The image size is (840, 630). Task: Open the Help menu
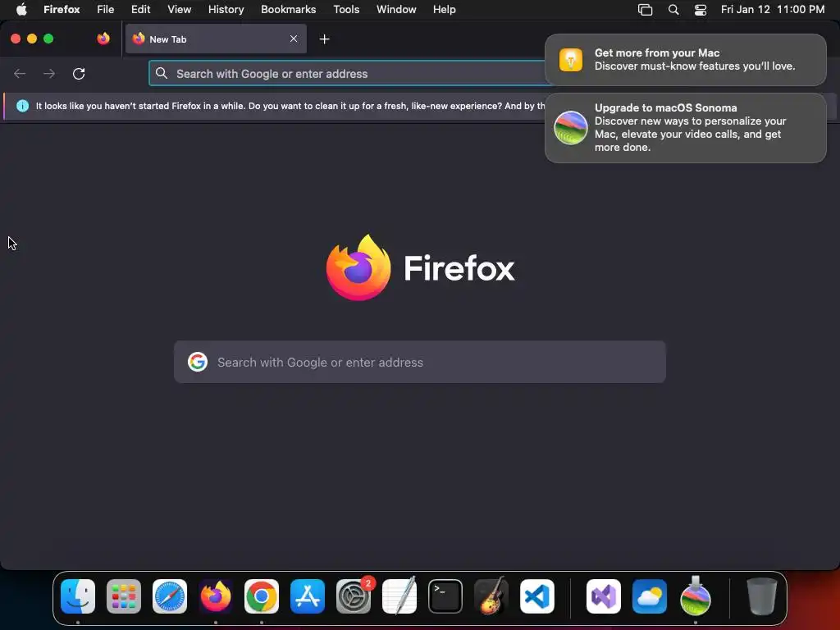(444, 10)
